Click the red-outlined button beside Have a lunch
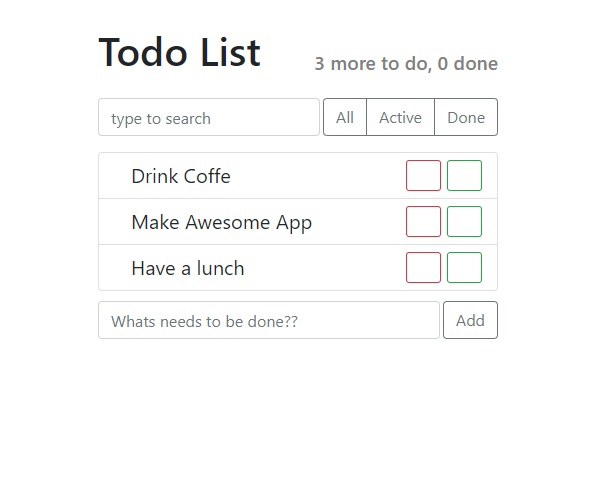The width and height of the screenshot is (616, 487). (423, 267)
